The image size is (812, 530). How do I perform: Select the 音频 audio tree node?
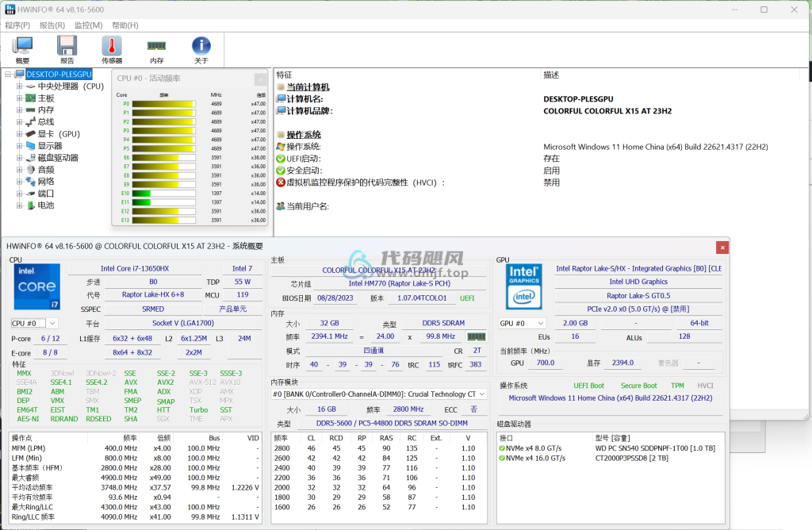tap(45, 170)
